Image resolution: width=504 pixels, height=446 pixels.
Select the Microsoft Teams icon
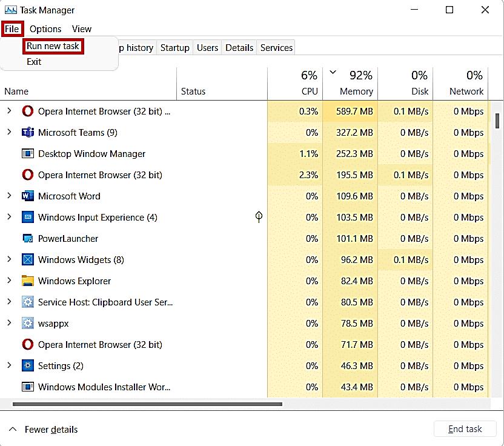pos(27,132)
